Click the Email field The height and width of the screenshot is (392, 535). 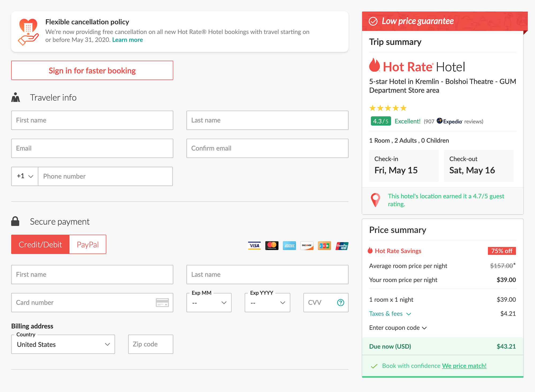point(92,148)
